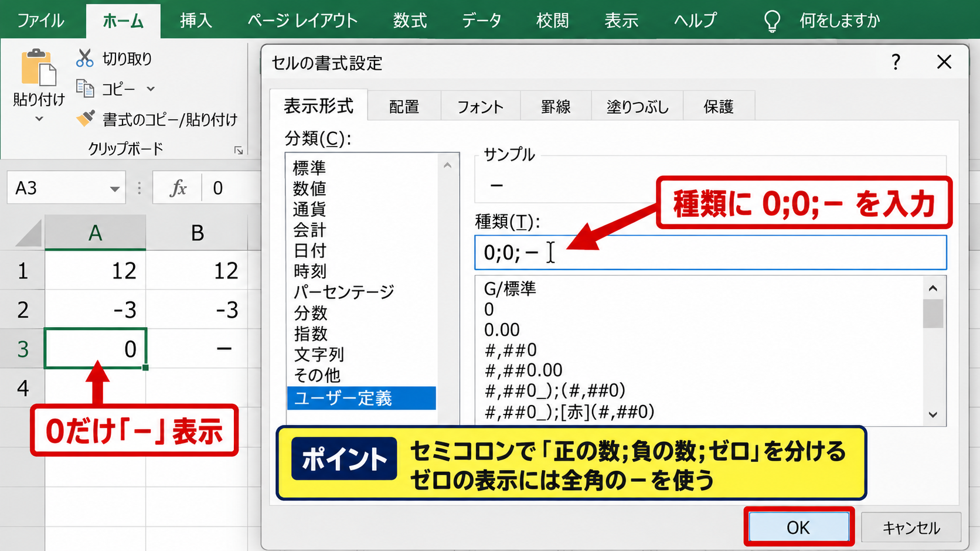Click 書式のコピー/貼り付け button

click(157, 120)
